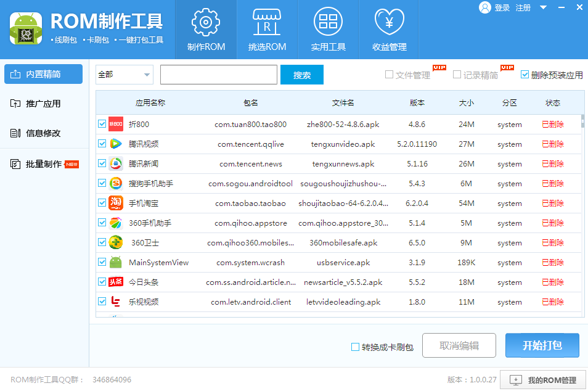
Task: Click the VIP badge beside 记录精简
Action: tap(507, 68)
